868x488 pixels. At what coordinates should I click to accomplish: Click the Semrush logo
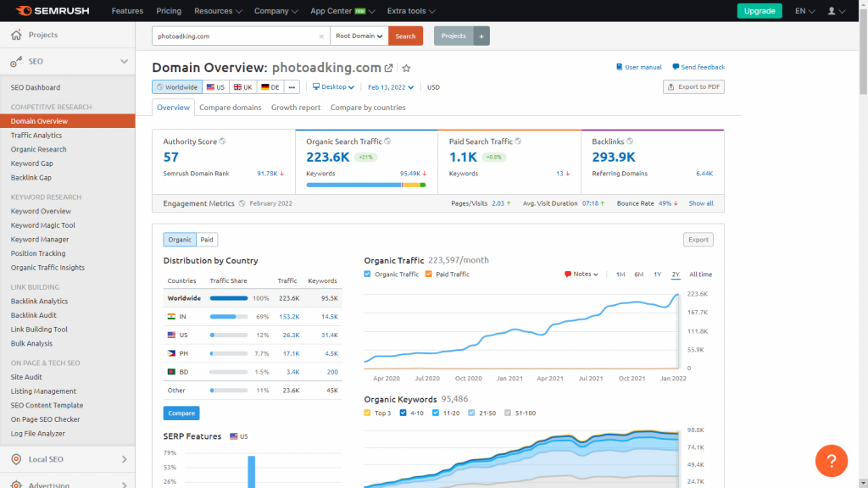[x=53, y=10]
